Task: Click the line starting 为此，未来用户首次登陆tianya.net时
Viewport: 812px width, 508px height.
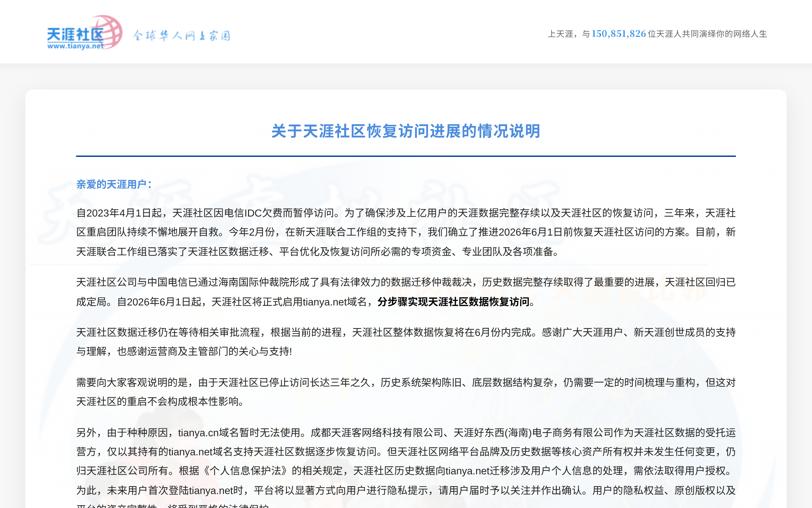Action: coord(406,491)
